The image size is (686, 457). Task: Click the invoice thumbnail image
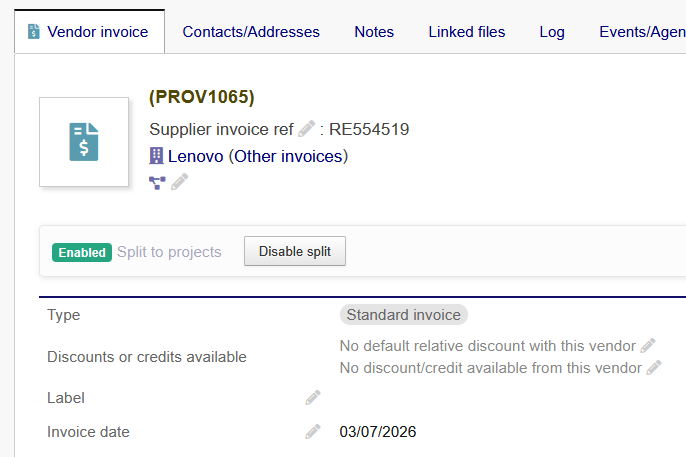(84, 142)
